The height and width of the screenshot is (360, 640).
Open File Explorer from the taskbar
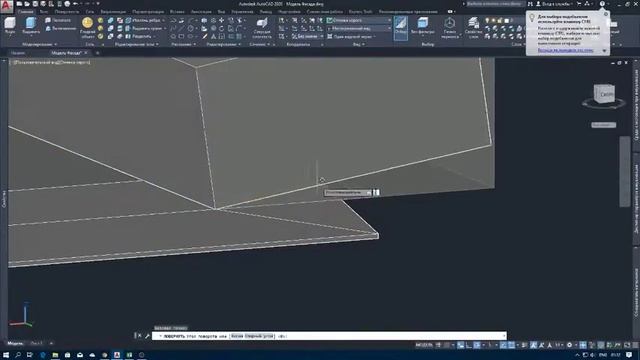pyautogui.click(x=55, y=355)
